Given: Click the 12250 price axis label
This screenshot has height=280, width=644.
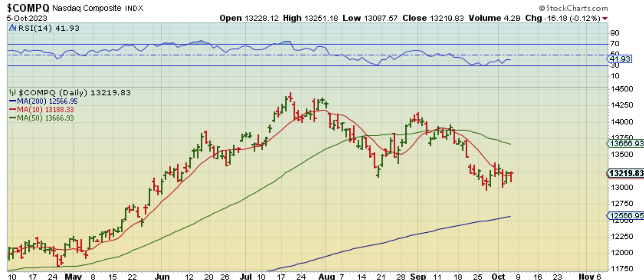Looking at the screenshot, I should click(x=622, y=237).
